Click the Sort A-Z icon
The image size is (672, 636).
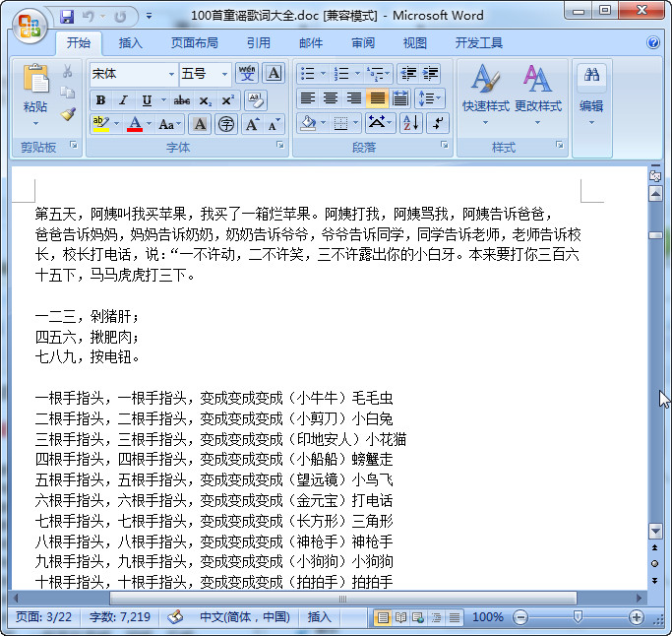[x=411, y=123]
